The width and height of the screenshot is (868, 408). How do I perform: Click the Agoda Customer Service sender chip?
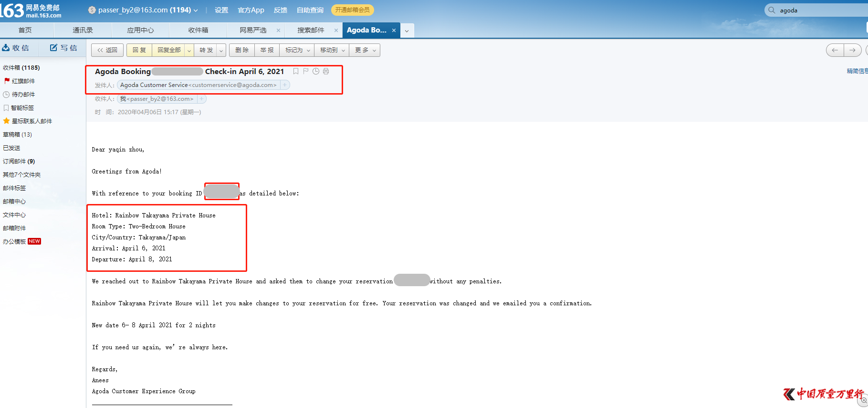click(199, 85)
